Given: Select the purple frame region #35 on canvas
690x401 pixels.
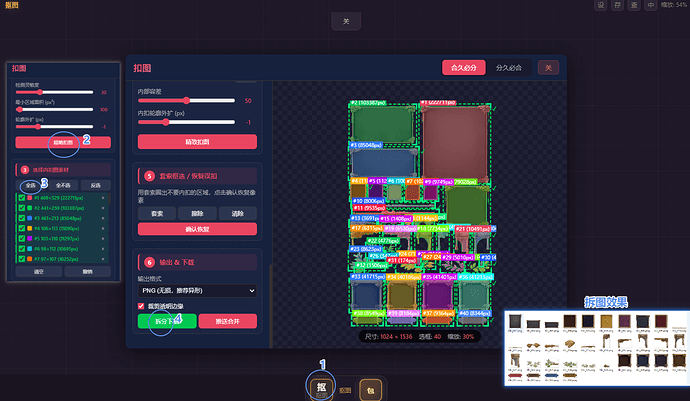Looking at the screenshot, I should (x=437, y=295).
